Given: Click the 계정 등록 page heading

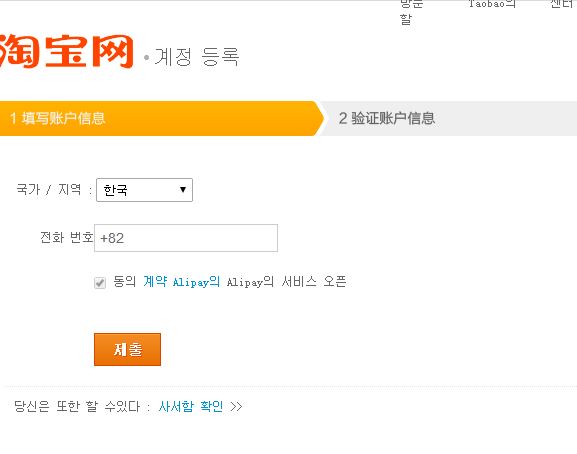Looking at the screenshot, I should 197,57.
